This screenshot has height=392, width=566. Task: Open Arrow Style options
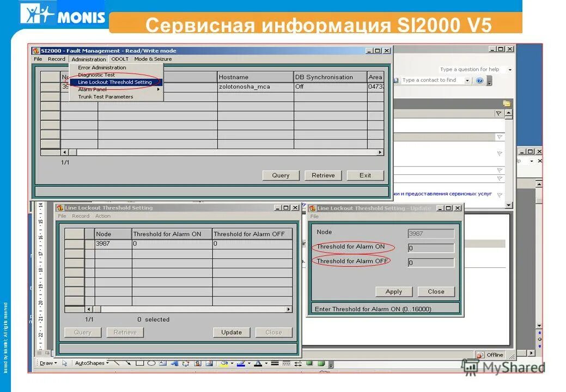point(298,364)
